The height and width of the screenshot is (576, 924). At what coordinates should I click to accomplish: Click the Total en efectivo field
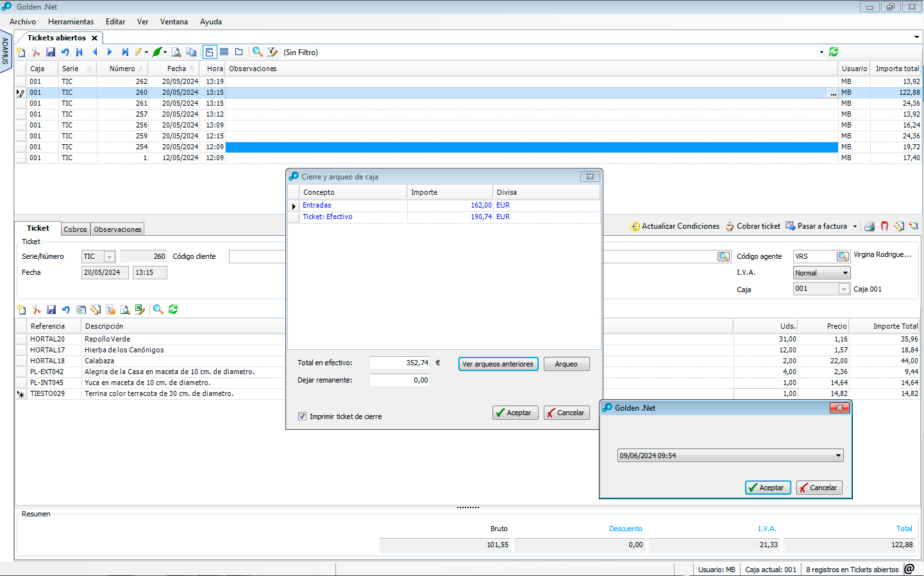399,363
